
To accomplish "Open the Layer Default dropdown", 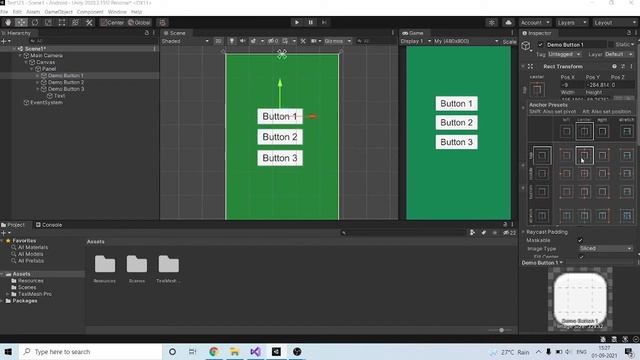I will click(619, 54).
